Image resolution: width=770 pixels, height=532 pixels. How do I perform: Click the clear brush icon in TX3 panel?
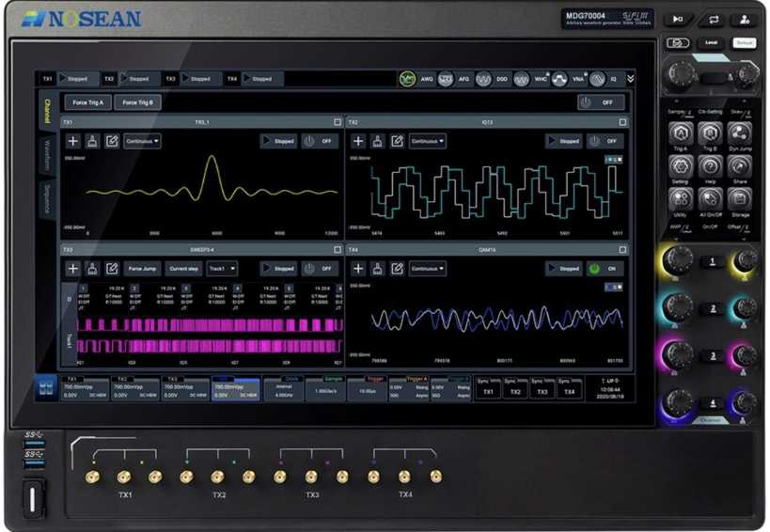92,269
